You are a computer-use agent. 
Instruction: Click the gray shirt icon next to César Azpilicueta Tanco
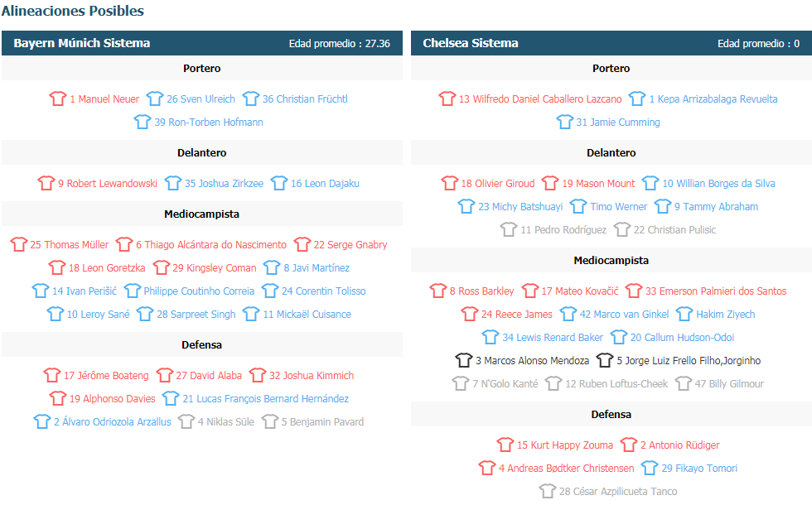[548, 490]
